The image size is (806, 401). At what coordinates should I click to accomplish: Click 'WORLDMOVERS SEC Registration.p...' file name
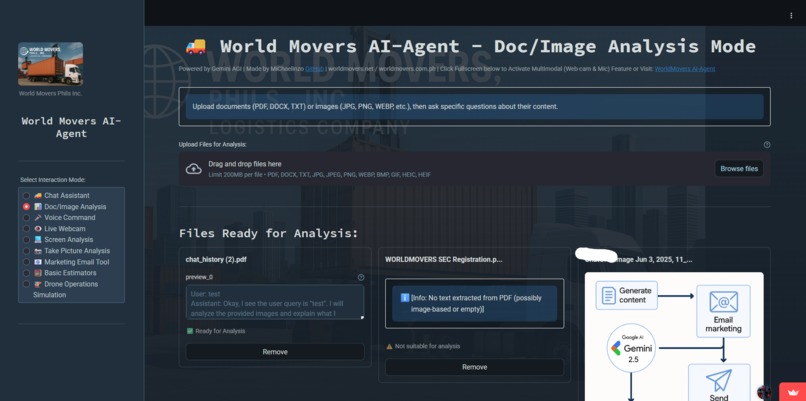pos(444,260)
